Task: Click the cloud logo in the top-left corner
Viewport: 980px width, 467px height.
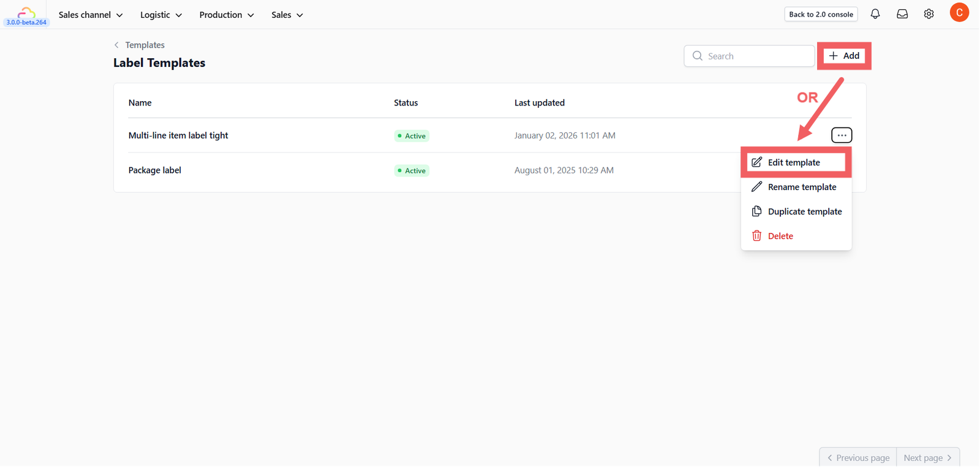Action: (x=26, y=12)
